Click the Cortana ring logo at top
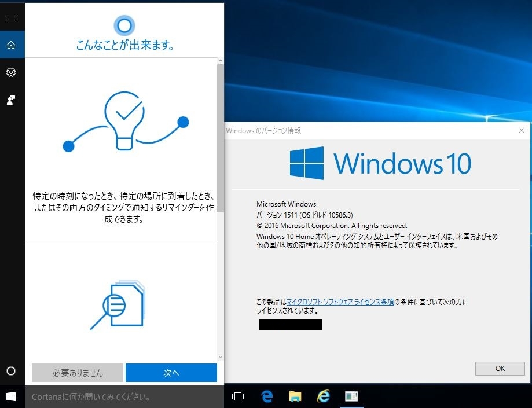 tap(124, 25)
